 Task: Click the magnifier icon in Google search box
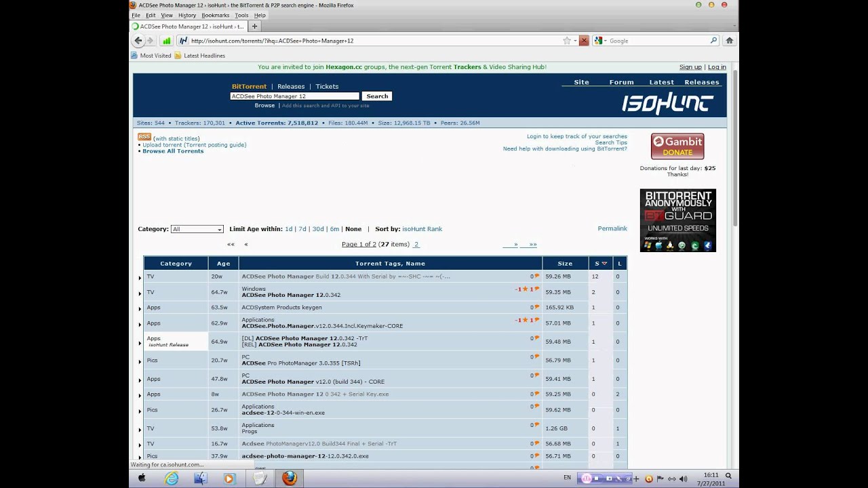pyautogui.click(x=713, y=41)
